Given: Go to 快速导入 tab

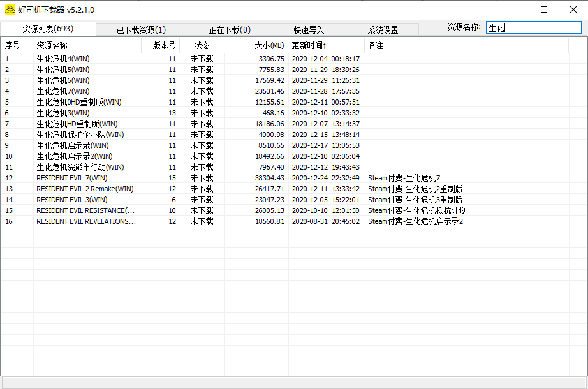Looking at the screenshot, I should 309,29.
